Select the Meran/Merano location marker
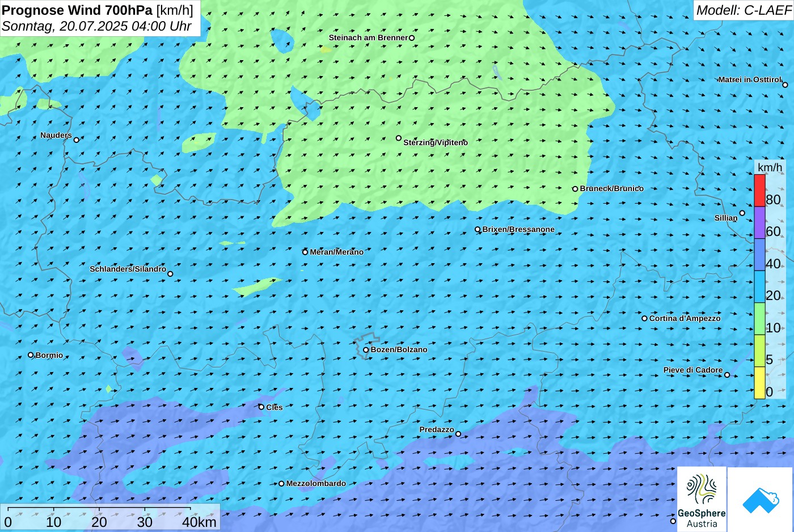This screenshot has width=794, height=532. (305, 252)
